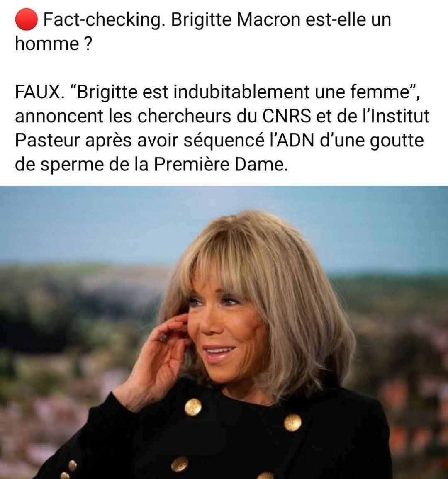
Task: Open the attached photo of the post
Action: pyautogui.click(x=224, y=332)
